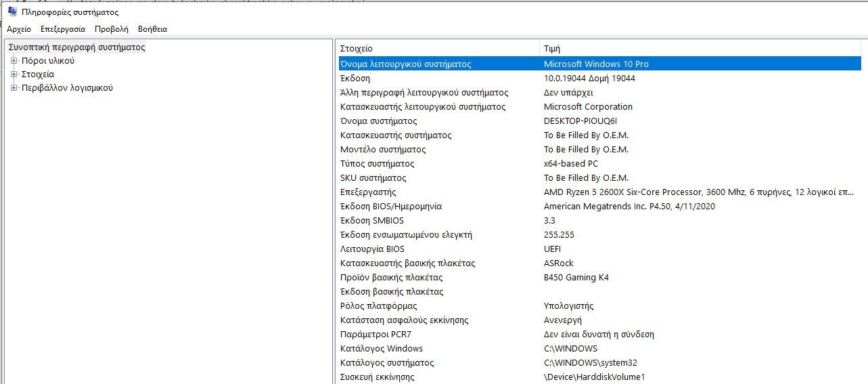Click the C:\WINDOWS value
The image size is (868, 384).
[x=570, y=348]
